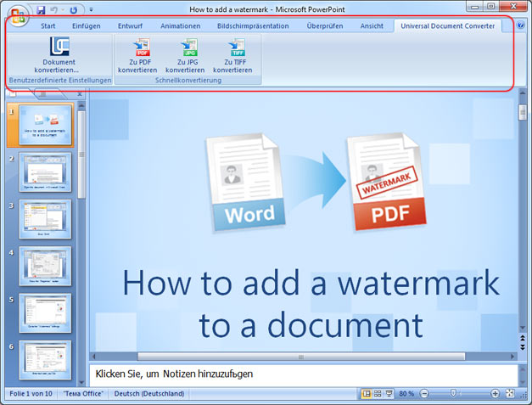Select slide 4 thumbnail
The width and height of the screenshot is (532, 405).
(x=45, y=266)
